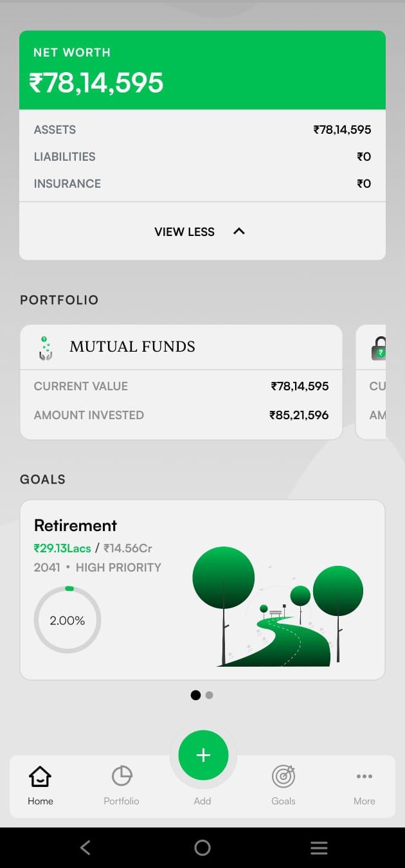Tap the green Net Worth banner
This screenshot has width=405, height=868.
203,71
